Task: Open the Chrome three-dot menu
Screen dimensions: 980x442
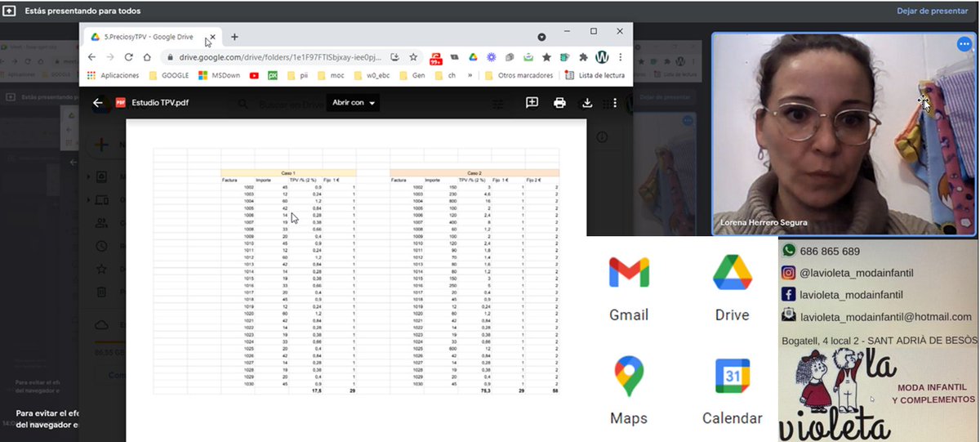Action: pos(621,57)
